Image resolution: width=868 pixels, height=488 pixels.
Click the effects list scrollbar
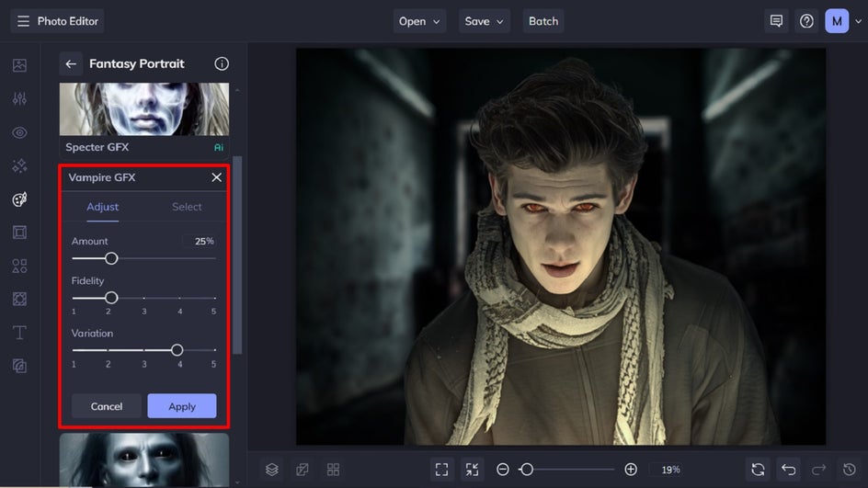point(237,255)
